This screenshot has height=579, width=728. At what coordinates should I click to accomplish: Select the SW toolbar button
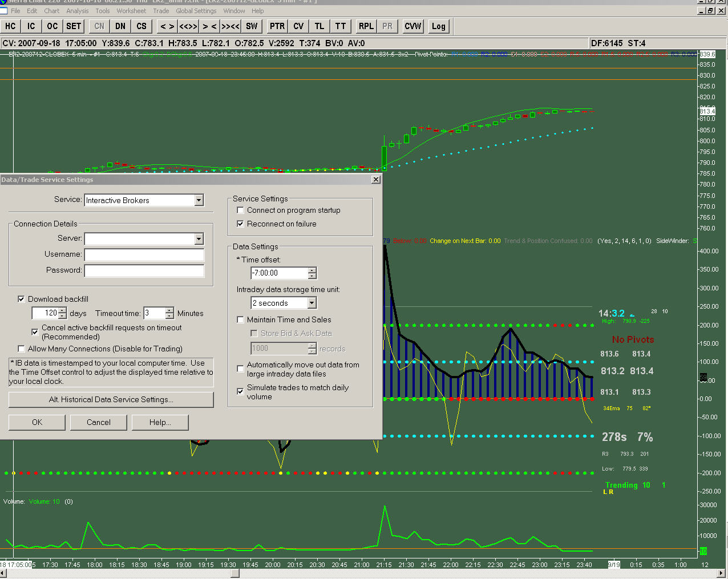click(252, 26)
